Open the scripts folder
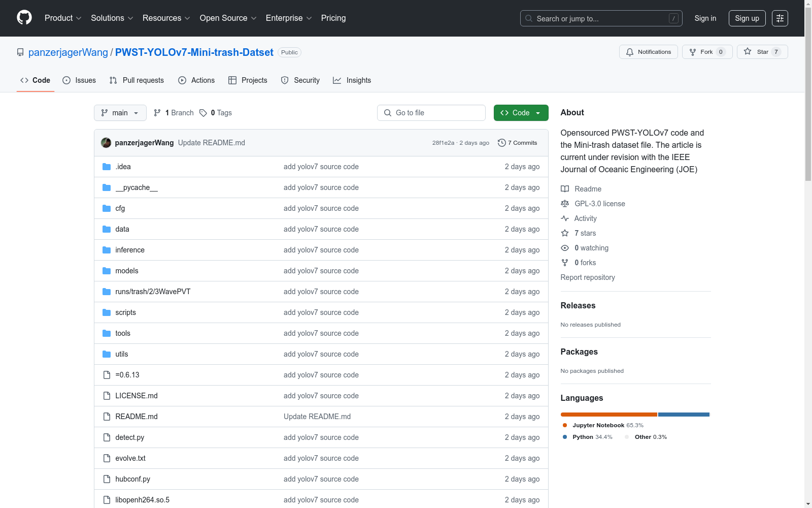 pyautogui.click(x=125, y=312)
